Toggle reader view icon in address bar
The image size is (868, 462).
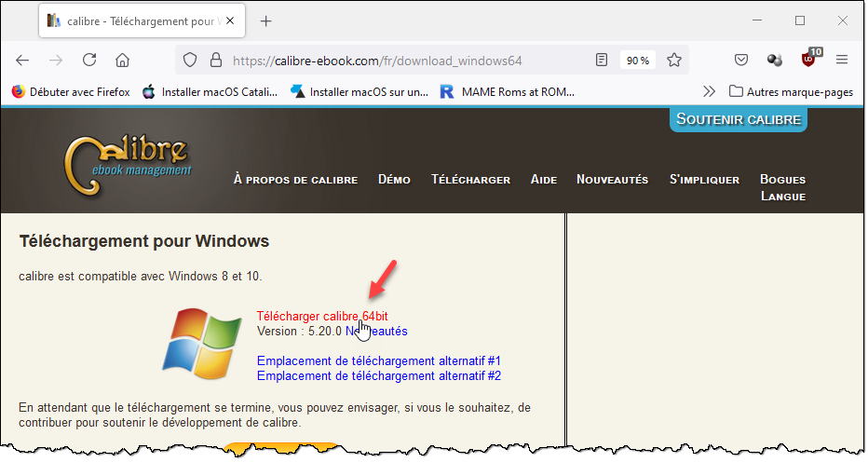602,60
